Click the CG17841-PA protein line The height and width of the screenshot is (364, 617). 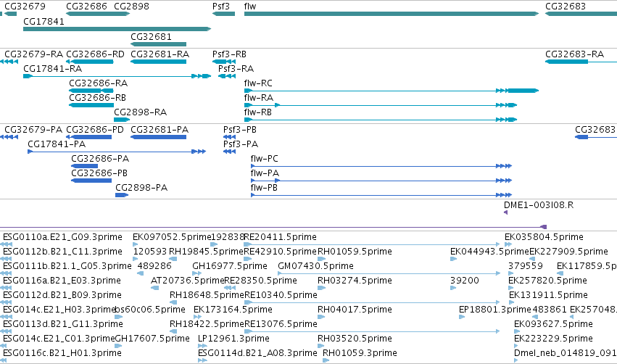(x=117, y=152)
